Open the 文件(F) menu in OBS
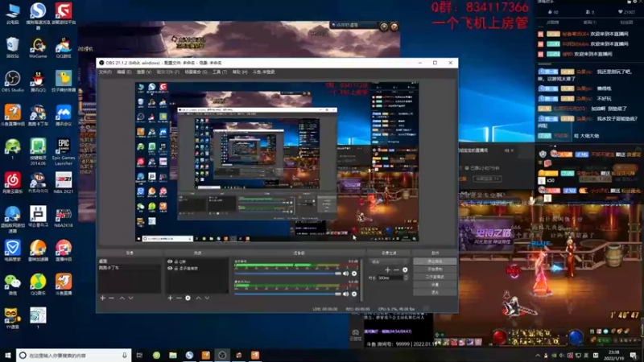 [105, 72]
